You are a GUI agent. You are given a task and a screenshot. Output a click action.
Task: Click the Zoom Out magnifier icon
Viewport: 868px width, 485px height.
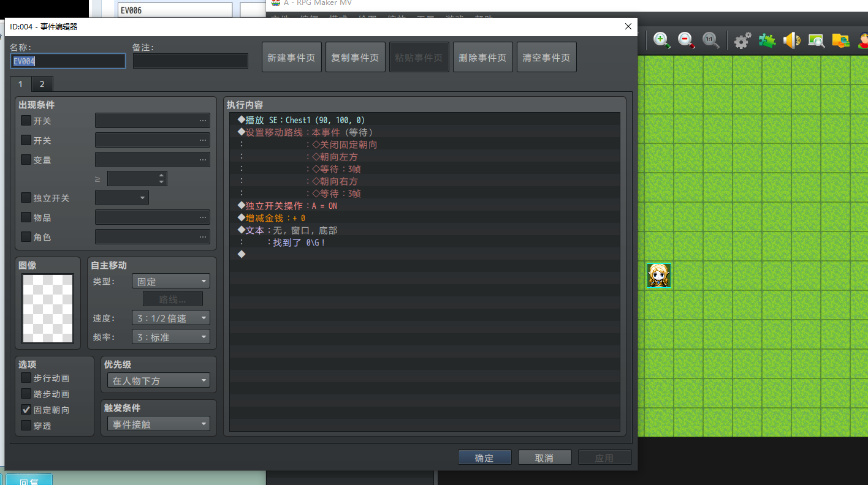pyautogui.click(x=686, y=40)
